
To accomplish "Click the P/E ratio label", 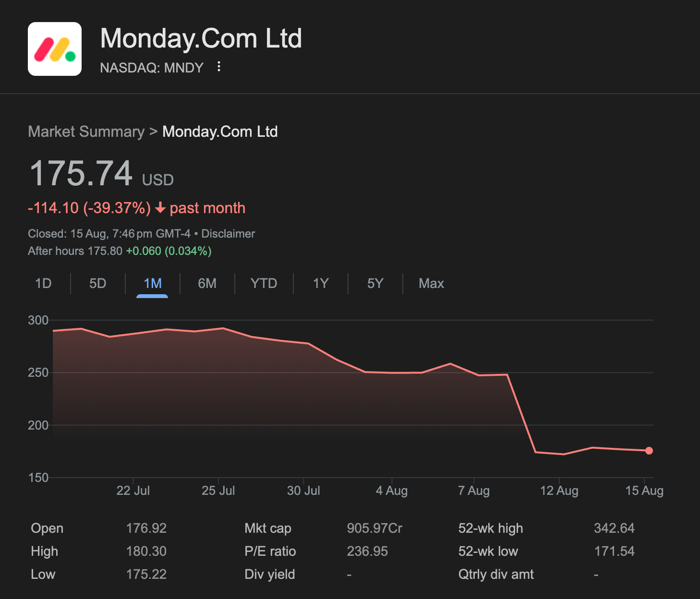I will [x=270, y=551].
